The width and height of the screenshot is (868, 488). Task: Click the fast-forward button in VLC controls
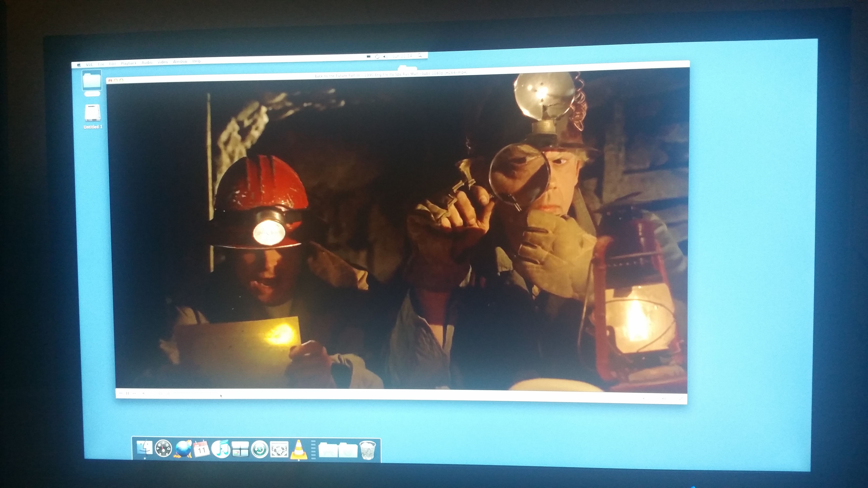click(x=134, y=393)
